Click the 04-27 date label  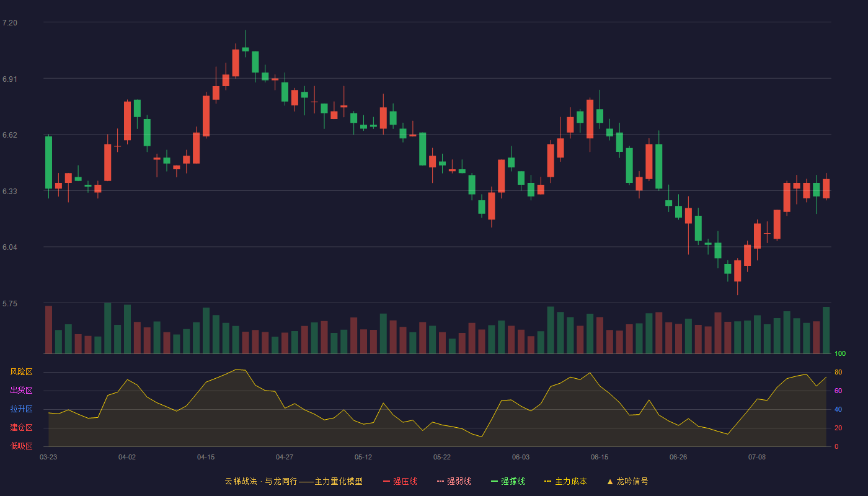point(285,457)
